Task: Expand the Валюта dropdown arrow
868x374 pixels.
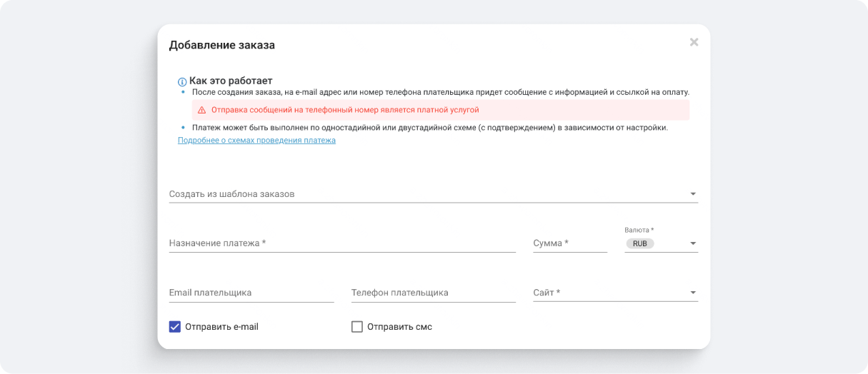Action: pyautogui.click(x=692, y=244)
